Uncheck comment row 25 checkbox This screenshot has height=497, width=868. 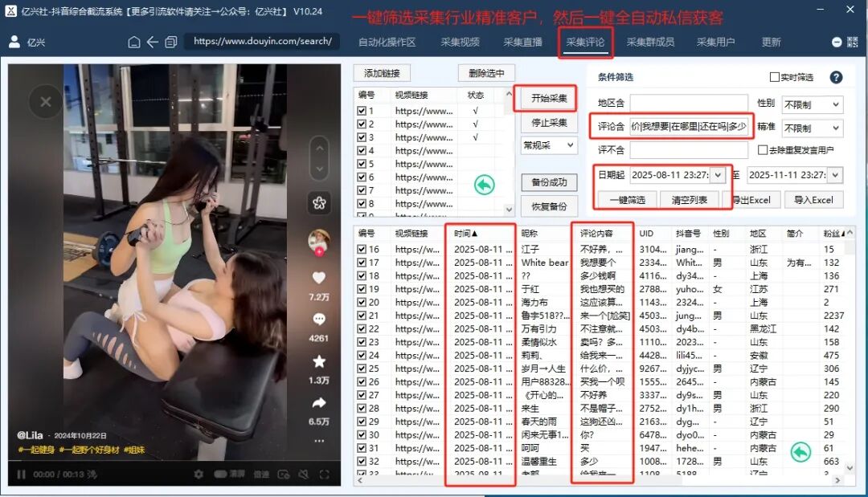pos(362,369)
